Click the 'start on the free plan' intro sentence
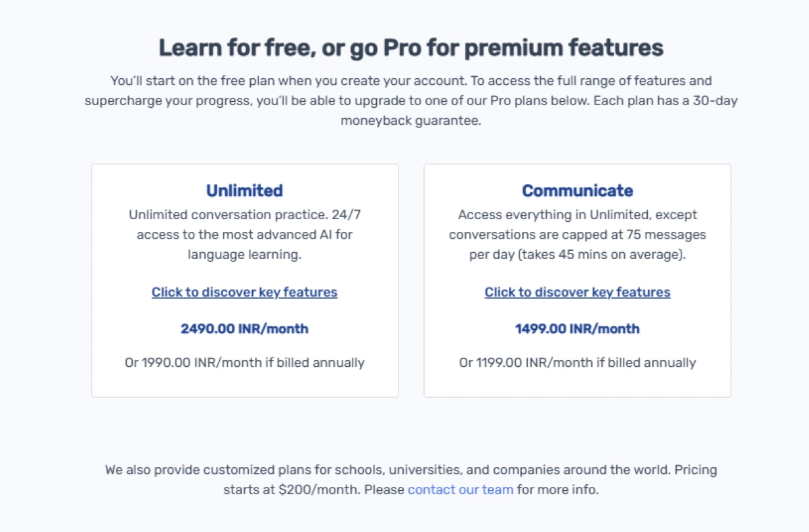809x532 pixels. click(x=289, y=81)
